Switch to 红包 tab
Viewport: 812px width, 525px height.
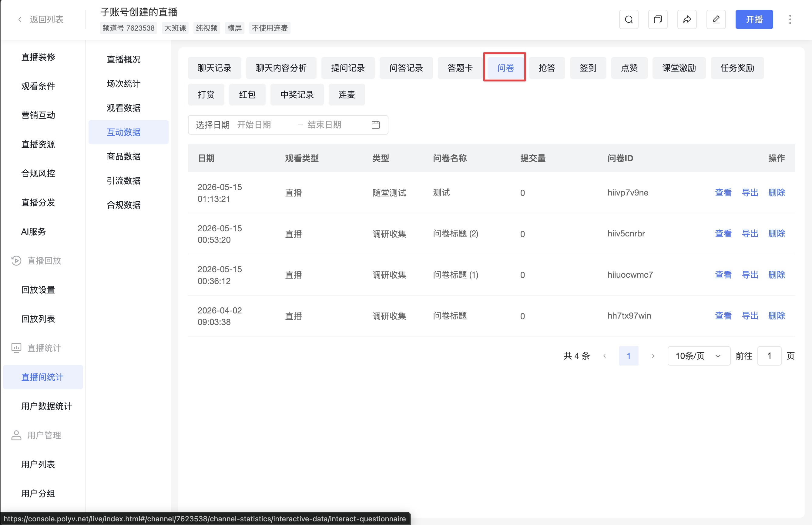tap(247, 95)
